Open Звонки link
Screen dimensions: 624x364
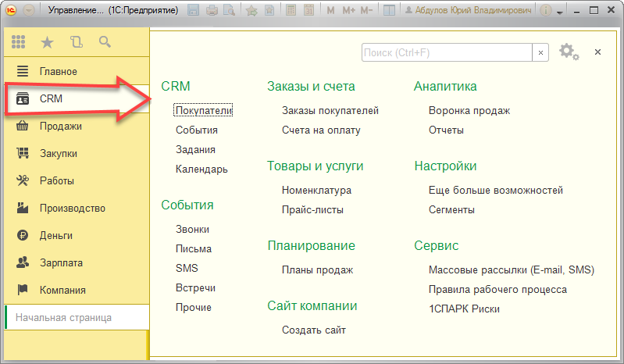(x=192, y=229)
